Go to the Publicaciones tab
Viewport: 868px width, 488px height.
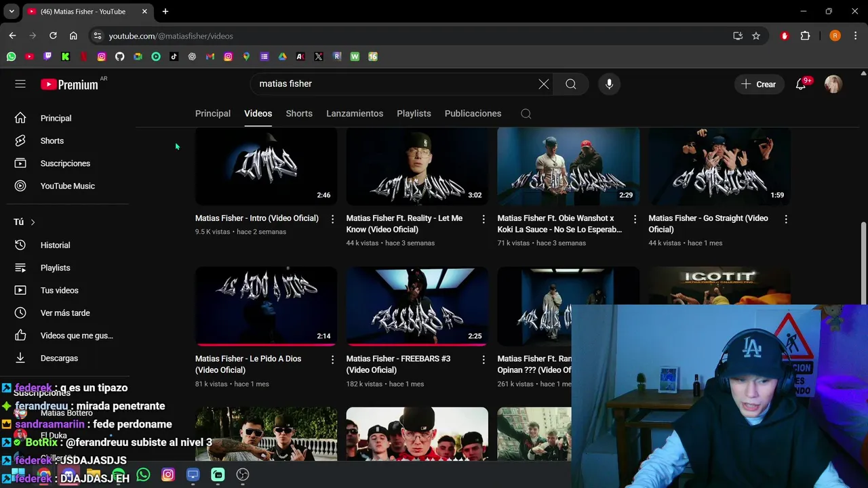point(473,114)
